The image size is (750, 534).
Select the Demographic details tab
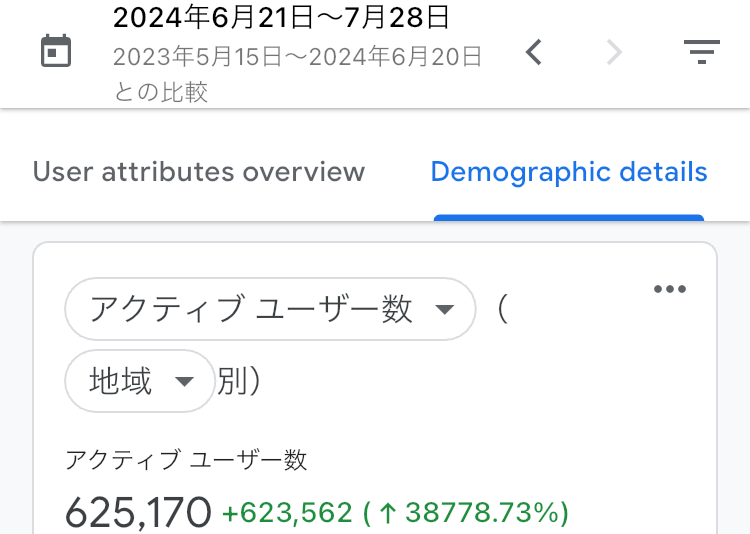pos(569,172)
